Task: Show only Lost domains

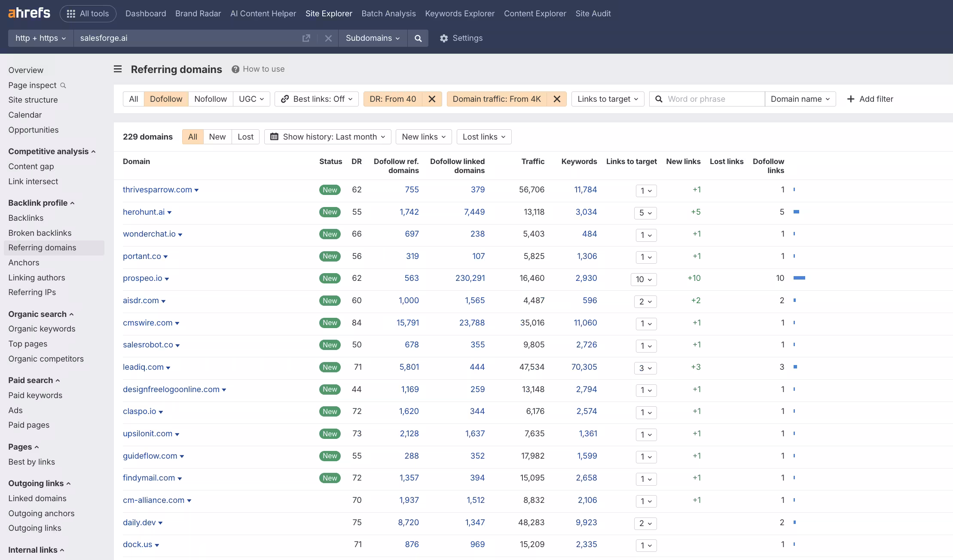Action: (x=245, y=137)
